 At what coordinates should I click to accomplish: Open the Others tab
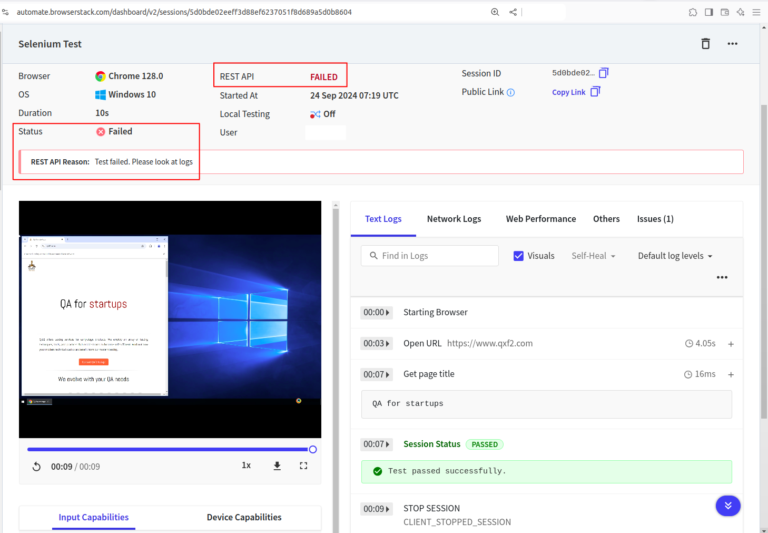coord(606,219)
